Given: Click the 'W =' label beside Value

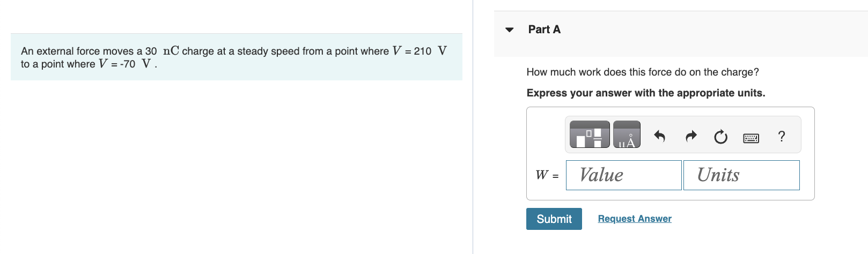Looking at the screenshot, I should (x=547, y=175).
